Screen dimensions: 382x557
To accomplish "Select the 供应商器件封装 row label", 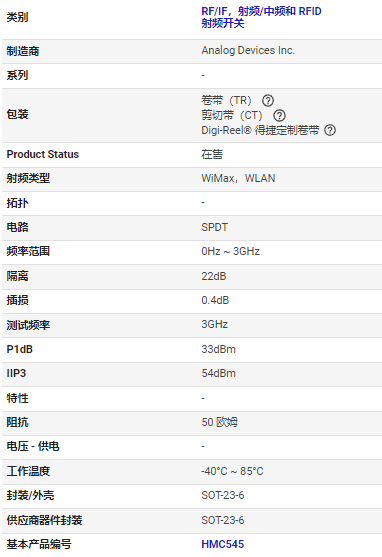I will click(44, 520).
